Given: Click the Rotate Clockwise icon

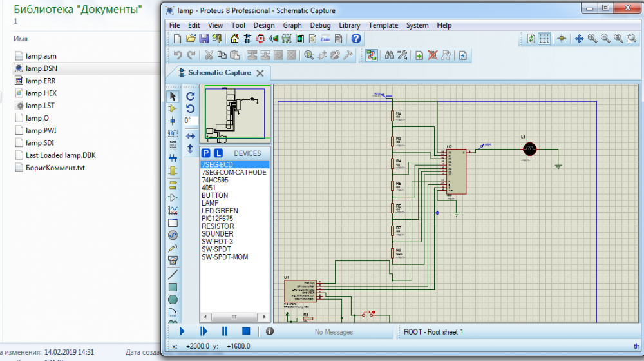Looking at the screenshot, I should click(x=191, y=96).
